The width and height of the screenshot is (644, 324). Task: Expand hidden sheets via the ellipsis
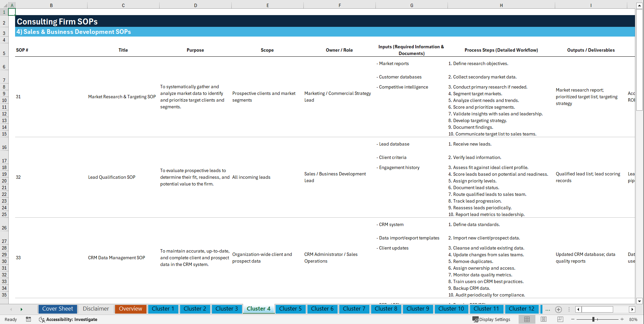547,309
